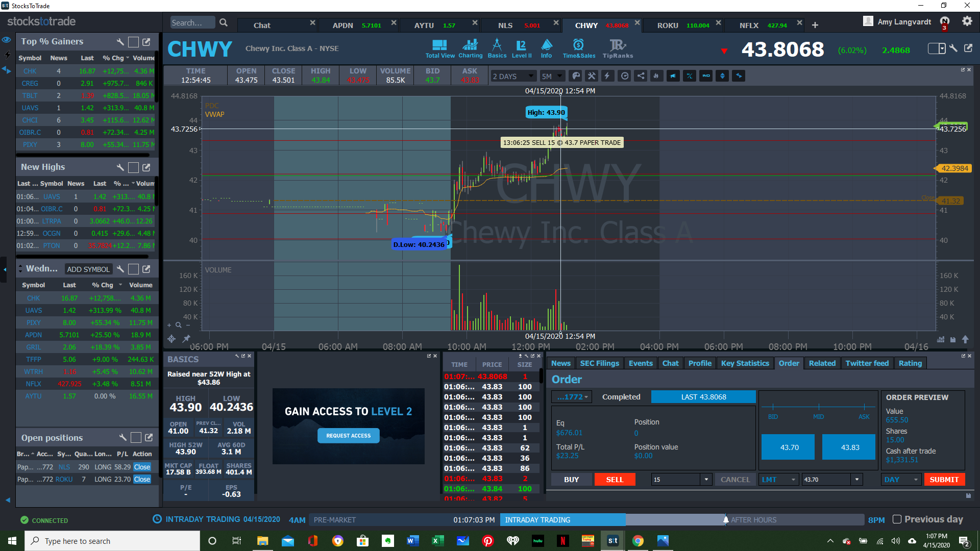Switch to the ROKU symbol tab
This screenshot has width=980, height=551.
click(x=668, y=25)
